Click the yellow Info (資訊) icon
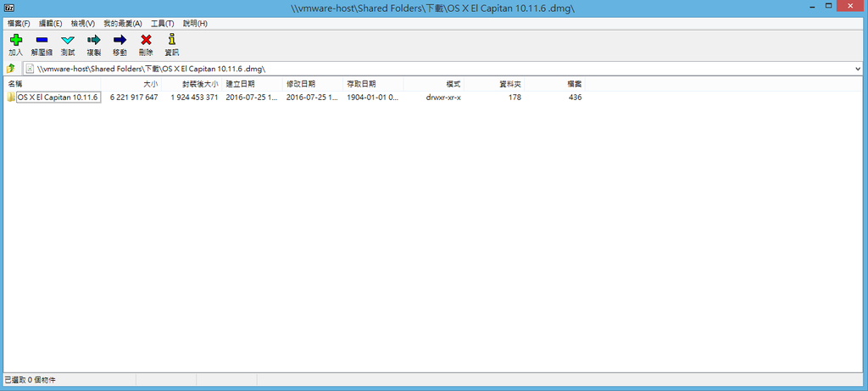 click(x=171, y=39)
